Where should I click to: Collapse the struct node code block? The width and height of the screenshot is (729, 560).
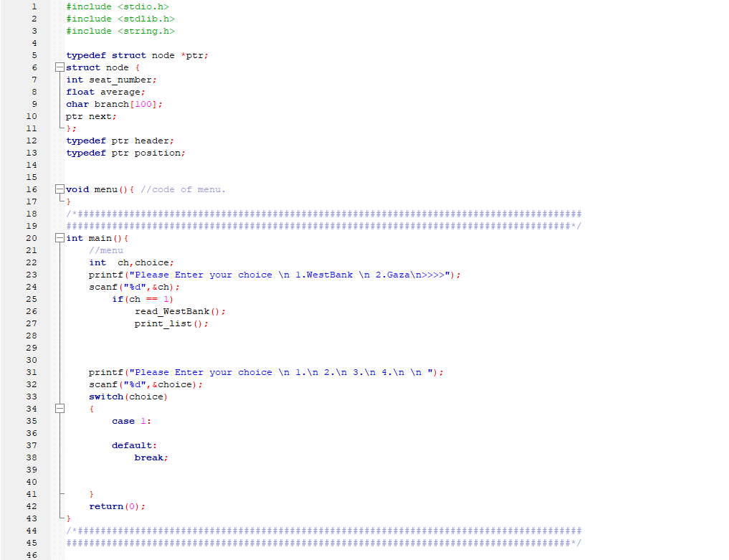pyautogui.click(x=59, y=67)
